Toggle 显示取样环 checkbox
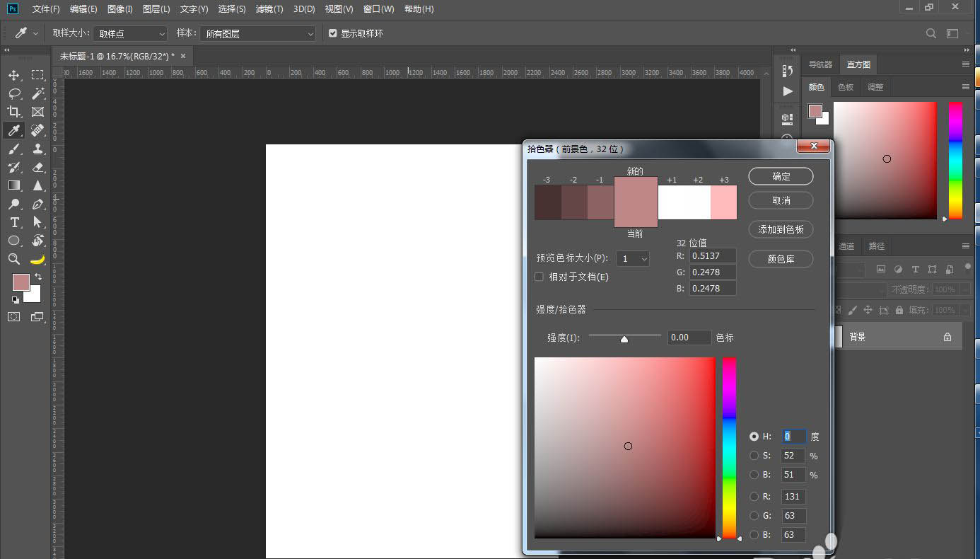Viewport: 980px width, 559px height. 333,33
